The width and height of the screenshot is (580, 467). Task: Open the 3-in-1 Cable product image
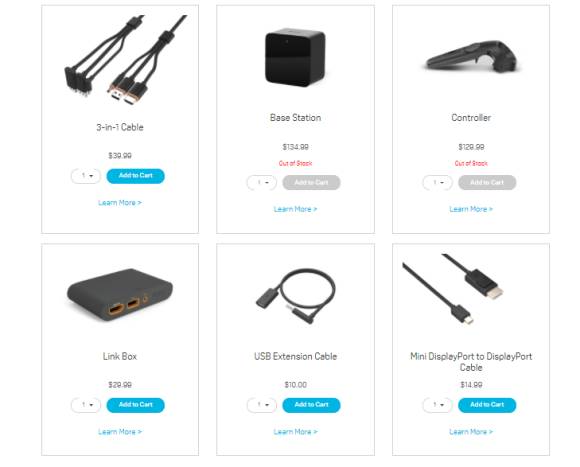[x=126, y=60]
